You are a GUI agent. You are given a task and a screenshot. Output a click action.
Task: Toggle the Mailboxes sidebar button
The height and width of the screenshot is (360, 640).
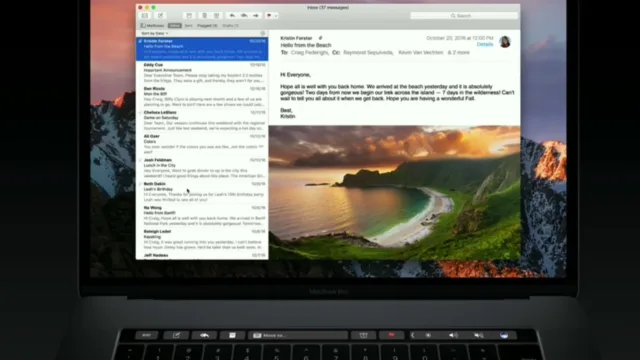click(153, 25)
